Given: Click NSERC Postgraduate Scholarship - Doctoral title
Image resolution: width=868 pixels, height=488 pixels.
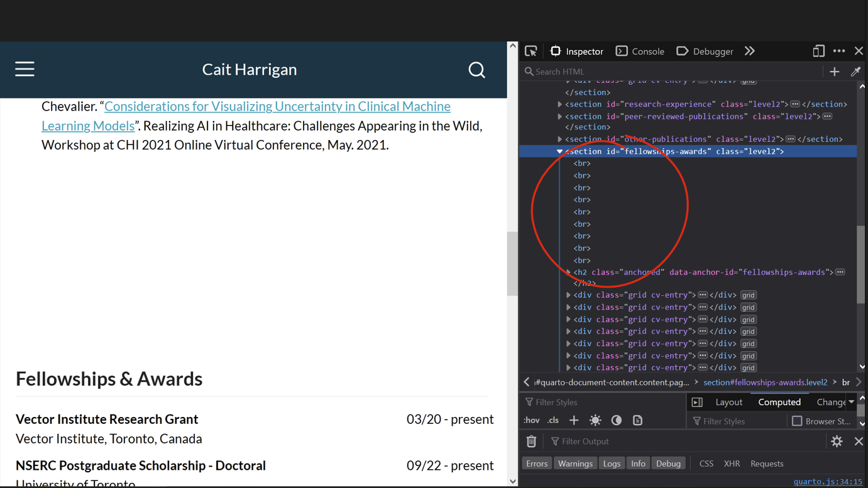Looking at the screenshot, I should point(141,465).
